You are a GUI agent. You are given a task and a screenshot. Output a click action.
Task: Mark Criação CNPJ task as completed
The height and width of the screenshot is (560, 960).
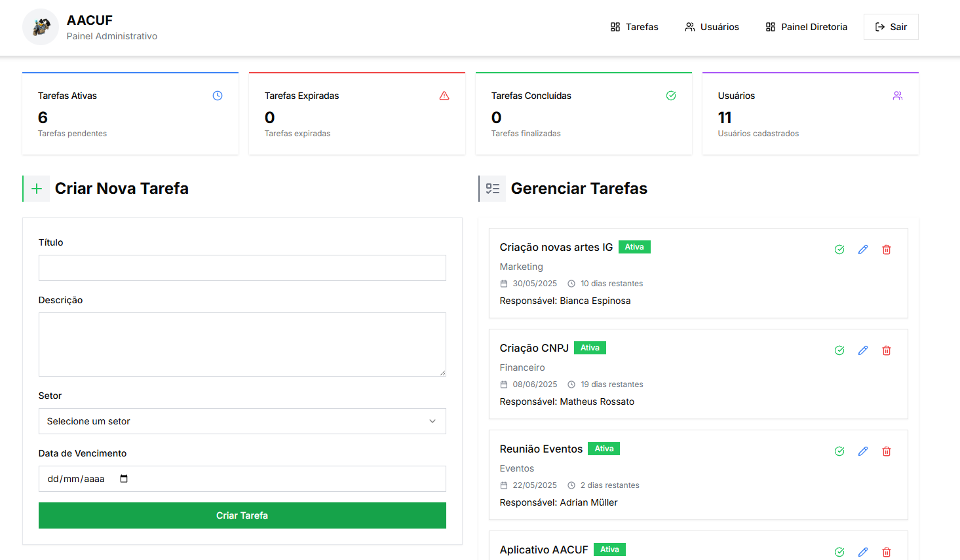[x=839, y=350]
